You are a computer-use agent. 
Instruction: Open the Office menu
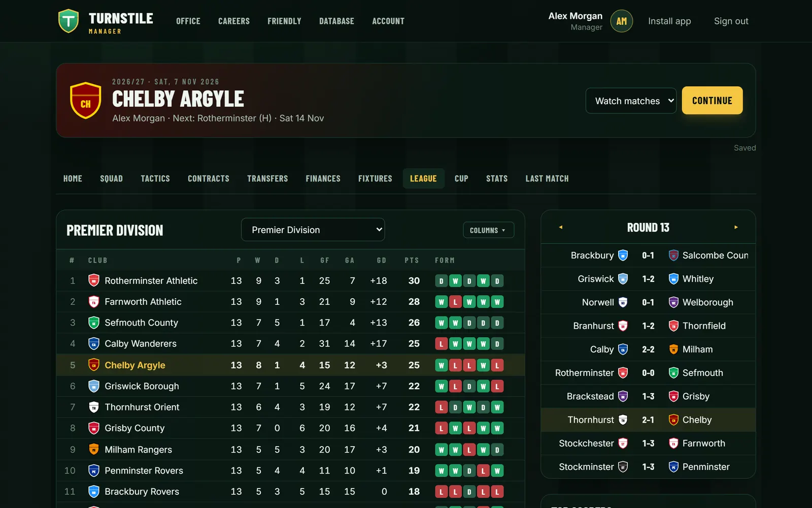[x=188, y=21]
